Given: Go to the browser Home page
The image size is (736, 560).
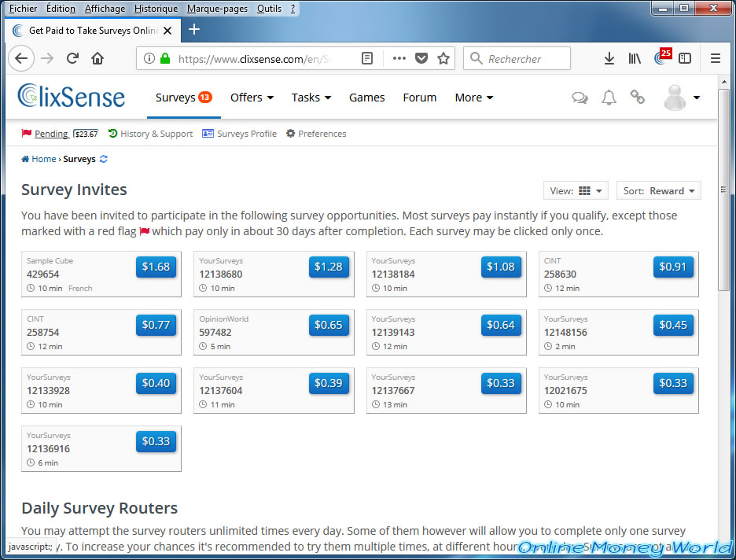Looking at the screenshot, I should coord(98,58).
